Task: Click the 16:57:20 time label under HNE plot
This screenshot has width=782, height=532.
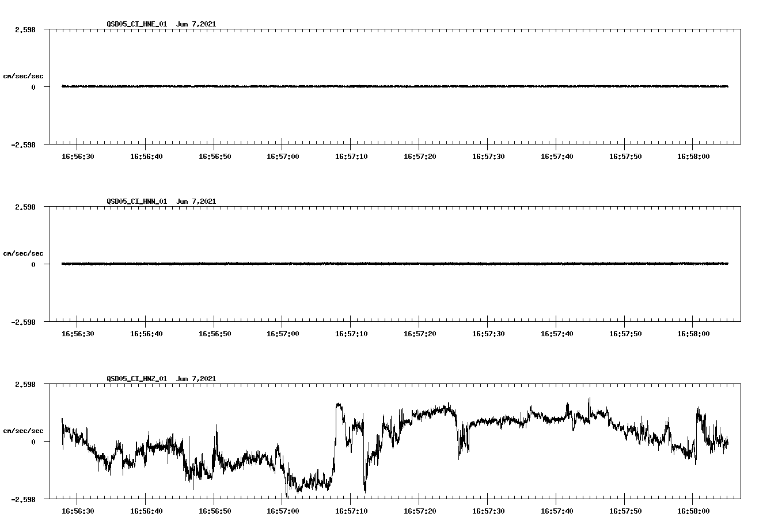Action: pos(420,157)
